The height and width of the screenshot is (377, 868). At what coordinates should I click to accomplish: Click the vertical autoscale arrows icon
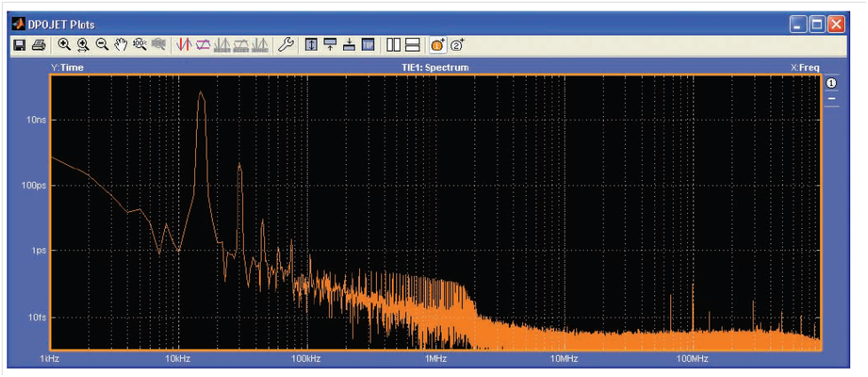pos(311,44)
